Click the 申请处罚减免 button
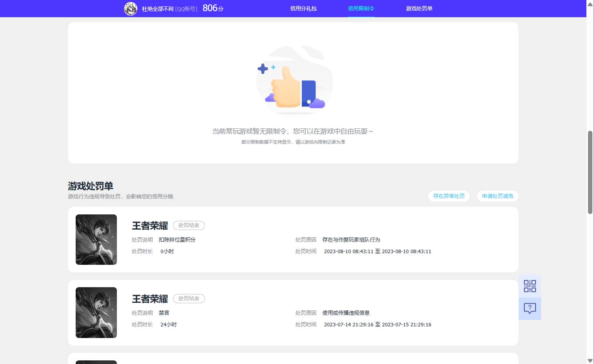 pos(498,196)
